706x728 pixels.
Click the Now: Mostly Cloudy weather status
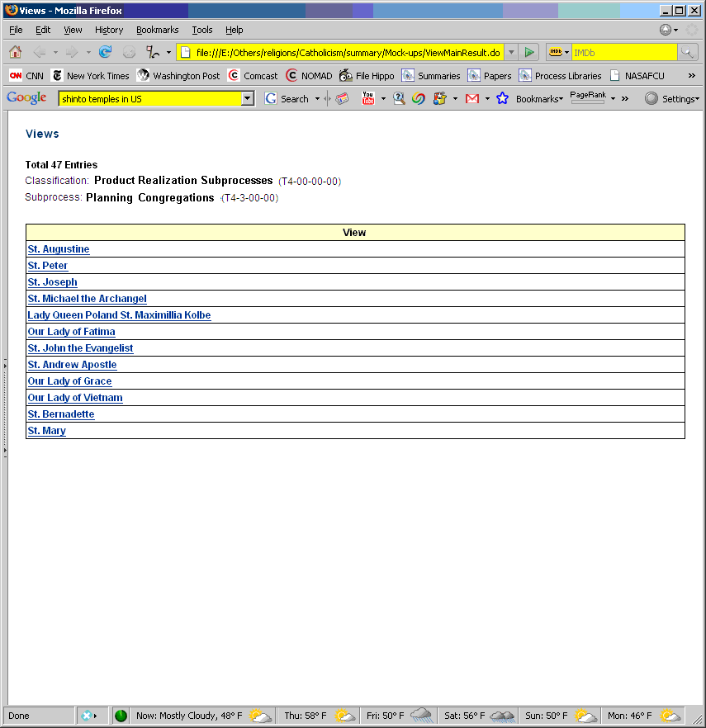click(x=202, y=716)
